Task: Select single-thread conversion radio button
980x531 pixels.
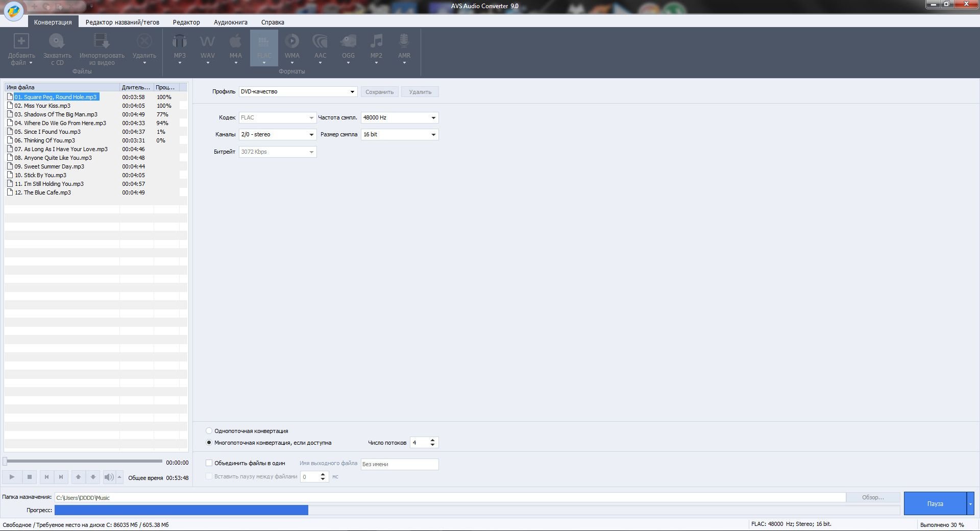Action: pos(209,431)
